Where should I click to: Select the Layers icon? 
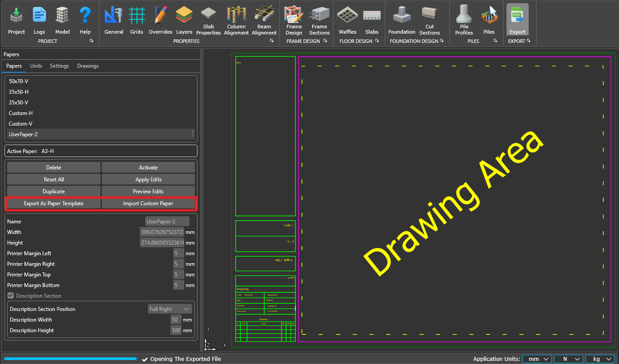pos(184,20)
